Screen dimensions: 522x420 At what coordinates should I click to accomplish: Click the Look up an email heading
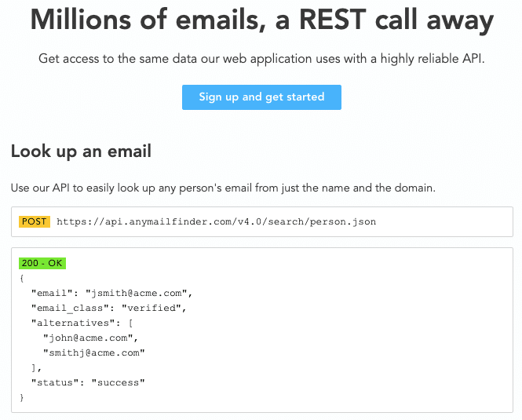pyautogui.click(x=81, y=152)
